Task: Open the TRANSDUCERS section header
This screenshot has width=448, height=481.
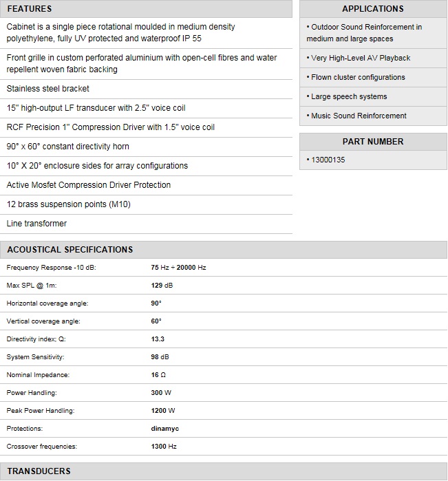Action: point(39,471)
